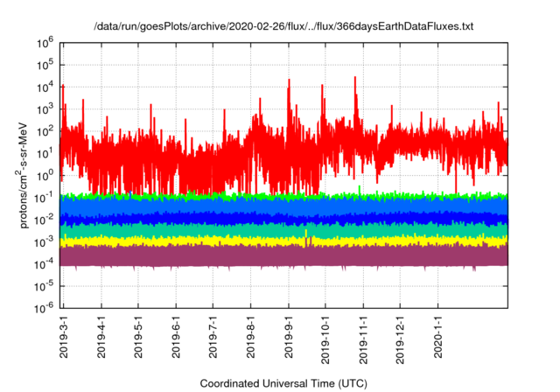
Task: Click the x-axis label 2019-7-1
Action: pyautogui.click(x=213, y=337)
